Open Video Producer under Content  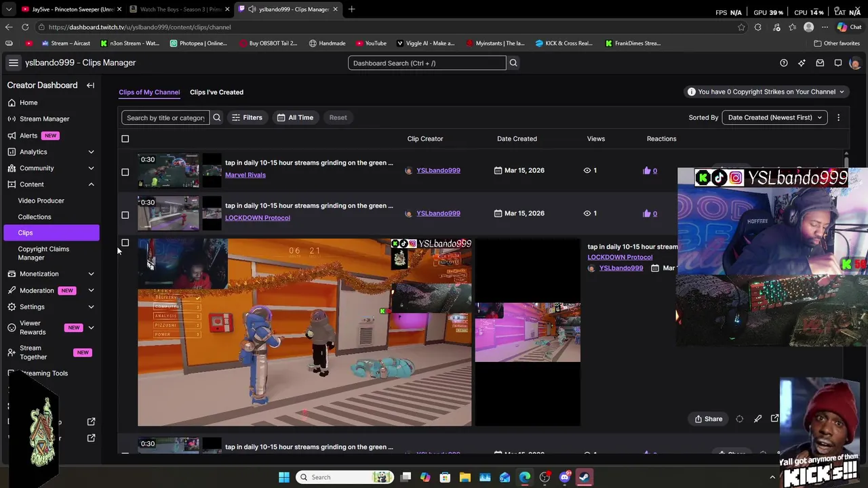[41, 201]
